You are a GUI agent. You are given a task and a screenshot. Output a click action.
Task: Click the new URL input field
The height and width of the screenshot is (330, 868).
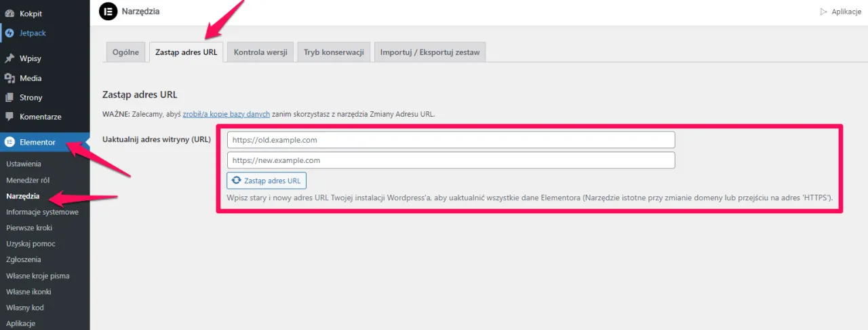click(x=451, y=160)
